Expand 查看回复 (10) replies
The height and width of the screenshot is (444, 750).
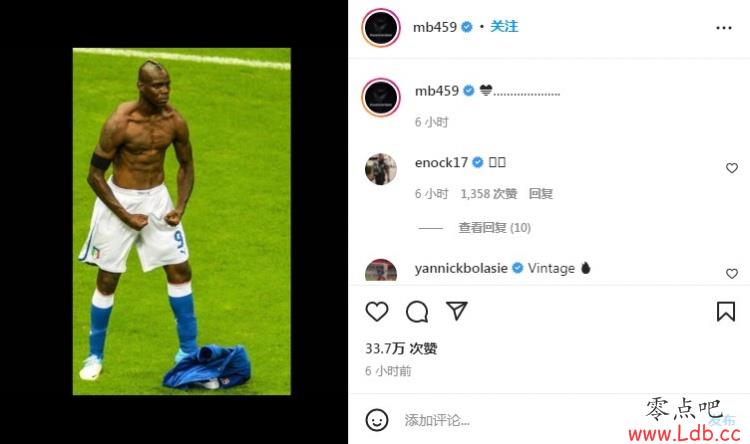pyautogui.click(x=495, y=227)
